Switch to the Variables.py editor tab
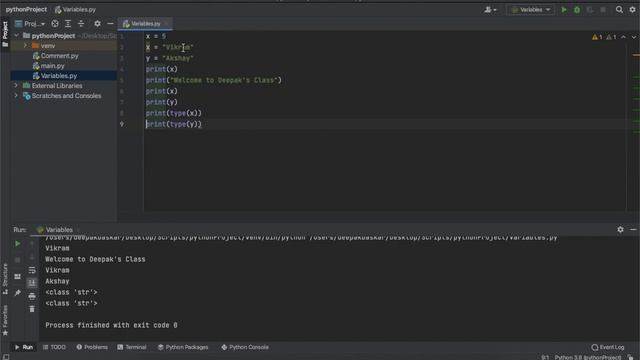Screen dimensions: 640x360 click(145, 24)
